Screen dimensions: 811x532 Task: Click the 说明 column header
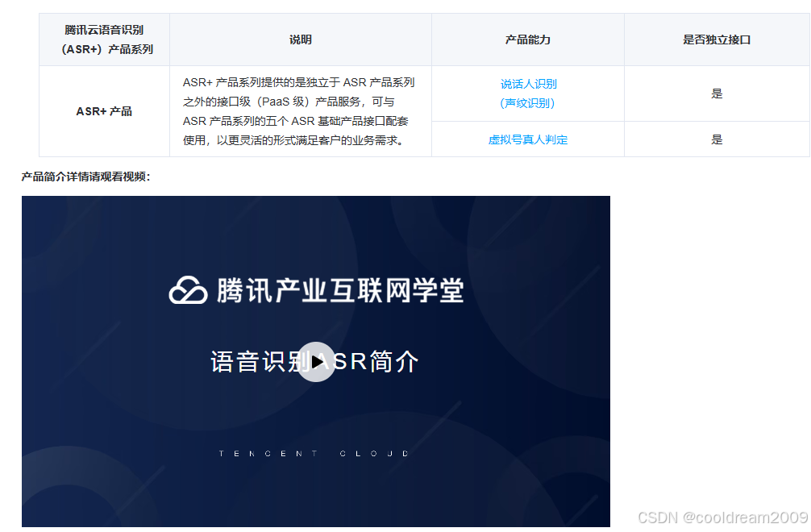pyautogui.click(x=301, y=39)
